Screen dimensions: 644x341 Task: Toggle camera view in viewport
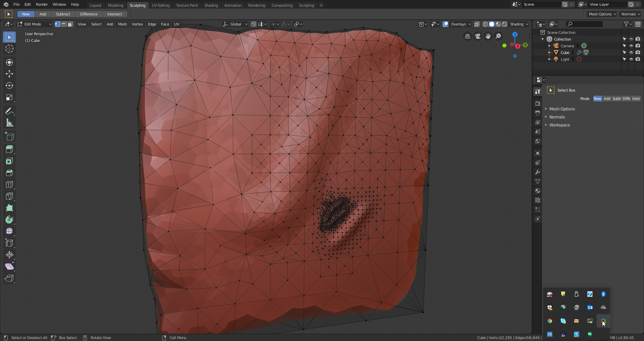(478, 36)
